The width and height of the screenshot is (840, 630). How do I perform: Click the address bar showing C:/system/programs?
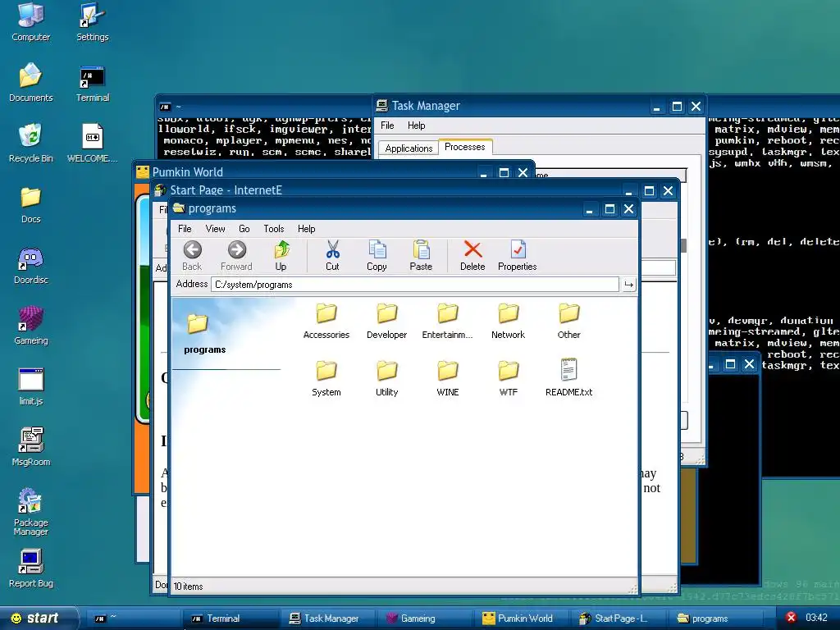coord(415,285)
